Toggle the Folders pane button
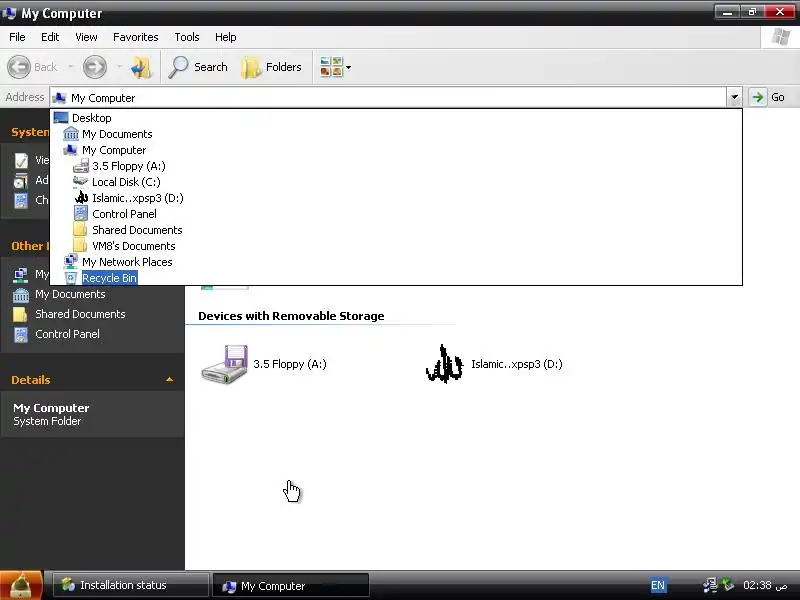Viewport: 800px width, 600px height. [x=271, y=67]
